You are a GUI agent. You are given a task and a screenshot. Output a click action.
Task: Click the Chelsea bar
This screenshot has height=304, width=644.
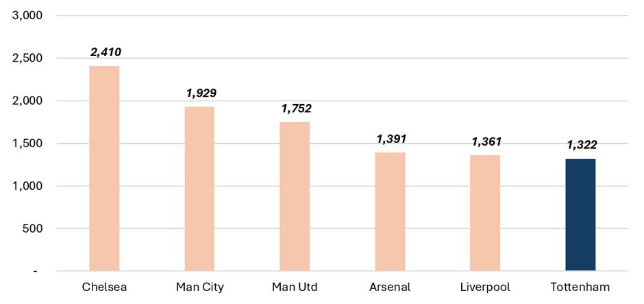[x=104, y=168]
